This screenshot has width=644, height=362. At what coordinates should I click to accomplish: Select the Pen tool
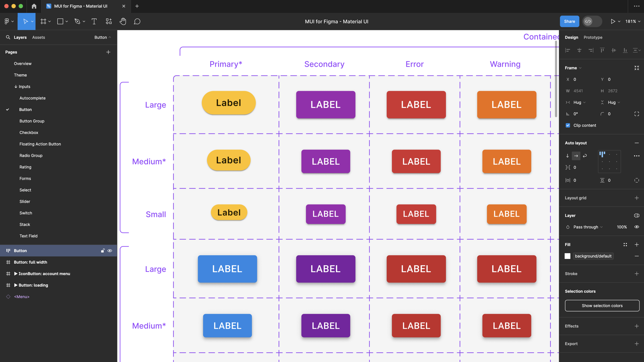point(77,21)
